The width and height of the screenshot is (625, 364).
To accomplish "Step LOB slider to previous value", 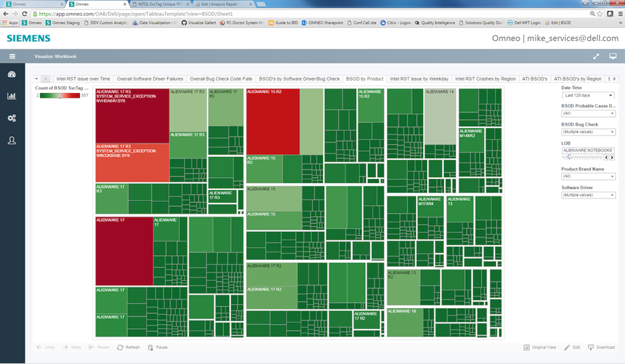I will point(606,158).
